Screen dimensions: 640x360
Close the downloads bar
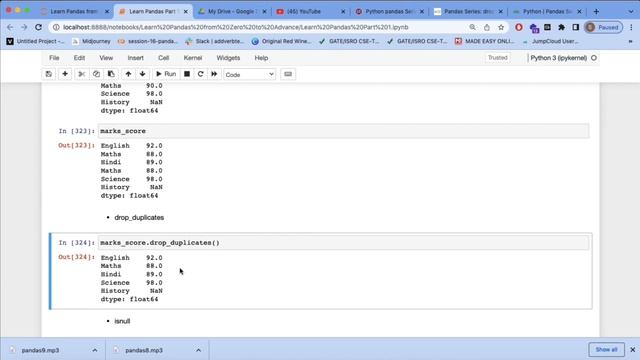(633, 350)
